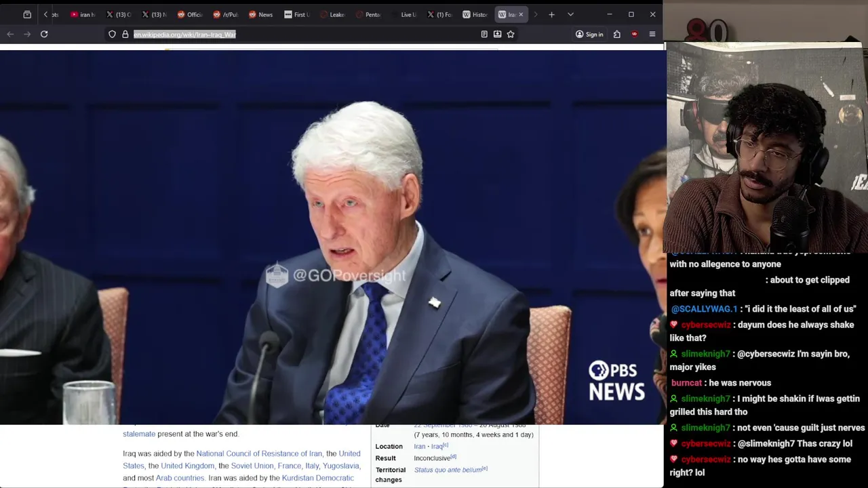Open the browser hamburger menu
Image resolution: width=868 pixels, height=488 pixels.
(x=652, y=34)
